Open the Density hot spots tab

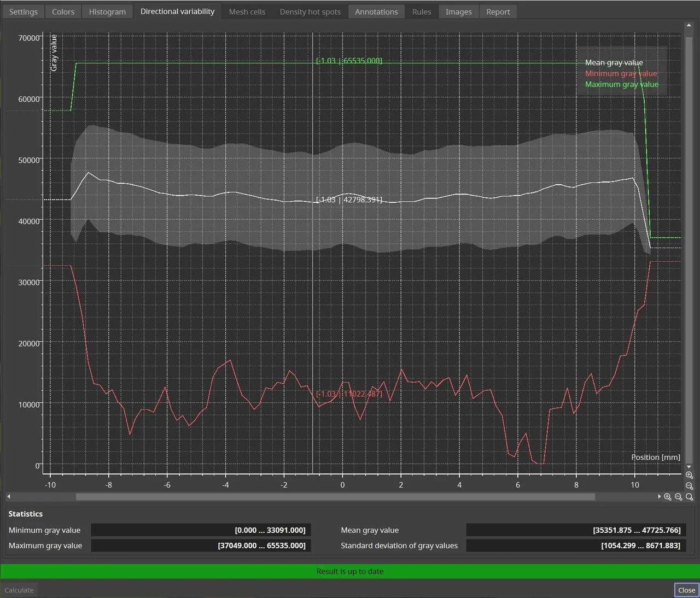point(310,11)
